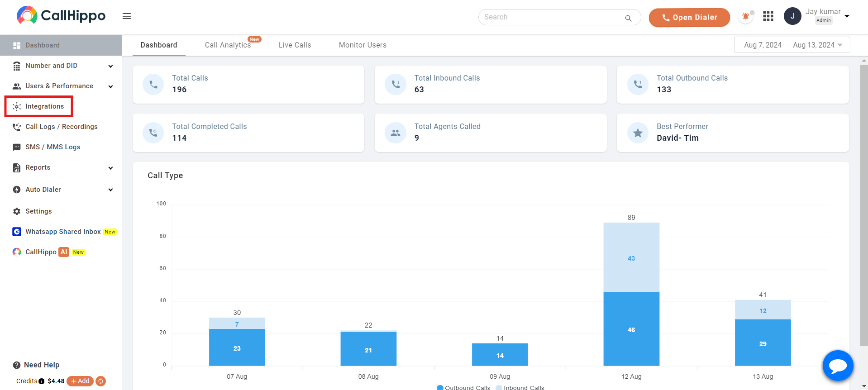Click the 07 Aug outbound bar 23
The image size is (868, 390).
click(237, 347)
